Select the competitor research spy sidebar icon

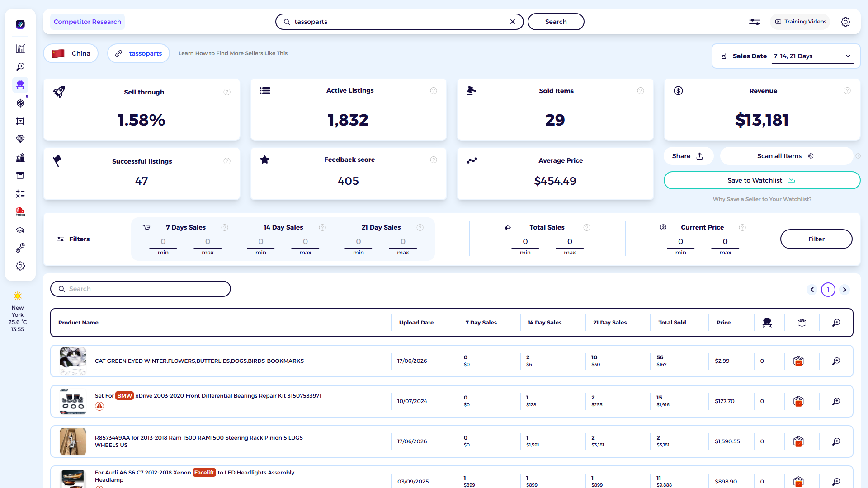pyautogui.click(x=20, y=85)
